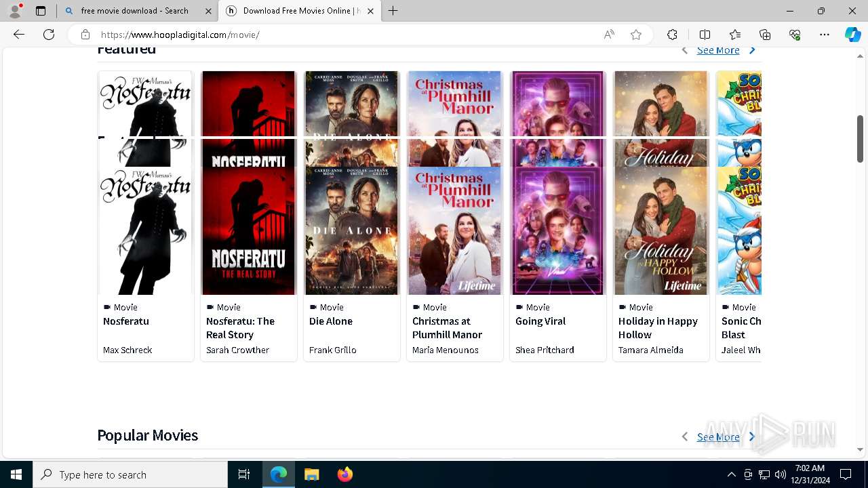
Task: Open Browser Essentials
Action: pos(795,35)
